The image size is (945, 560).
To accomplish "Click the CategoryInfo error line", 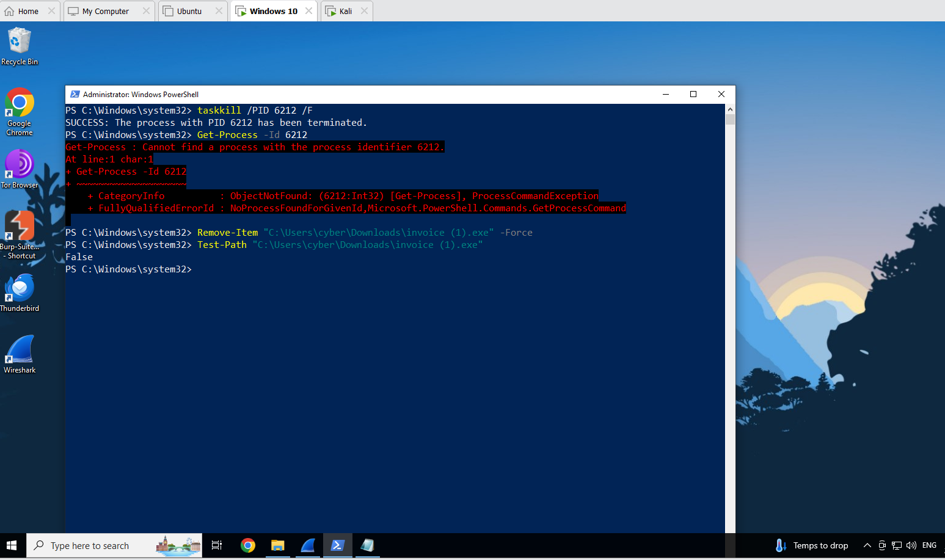I will (x=343, y=196).
